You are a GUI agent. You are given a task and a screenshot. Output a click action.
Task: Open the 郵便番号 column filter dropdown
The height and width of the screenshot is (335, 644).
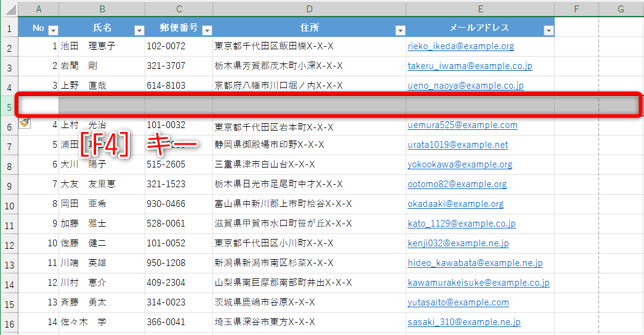point(207,30)
